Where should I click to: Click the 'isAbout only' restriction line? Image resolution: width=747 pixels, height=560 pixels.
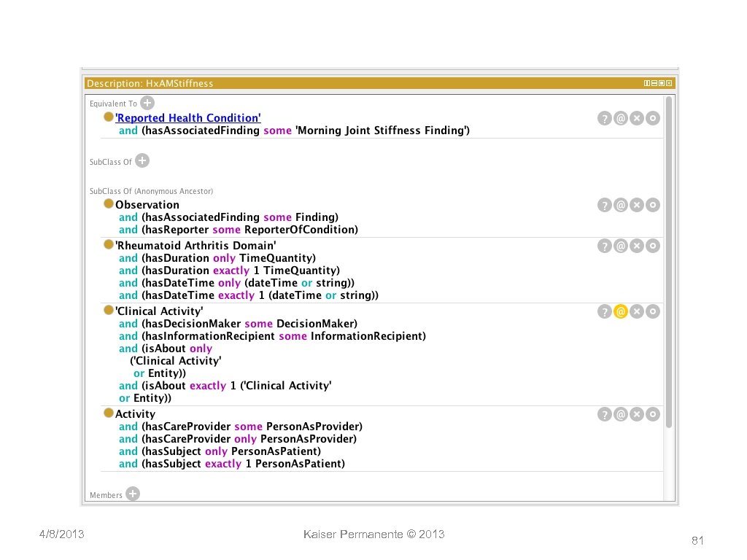coord(166,349)
